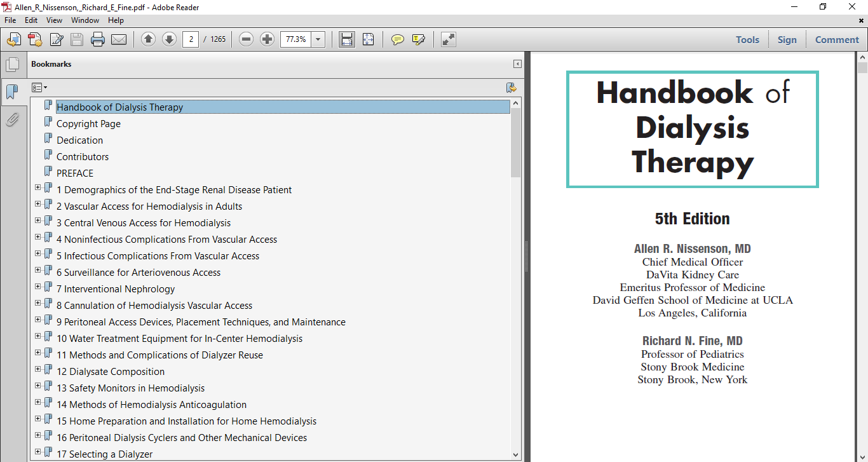Screen dimensions: 868x462
Task: Open 16 Peritoneal Dialysis Cyclers bookmark
Action: coord(182,438)
